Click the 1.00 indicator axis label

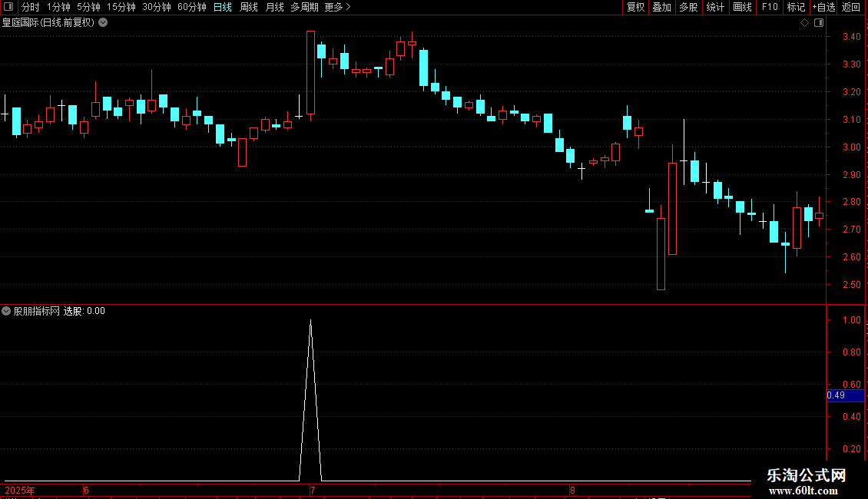click(851, 320)
